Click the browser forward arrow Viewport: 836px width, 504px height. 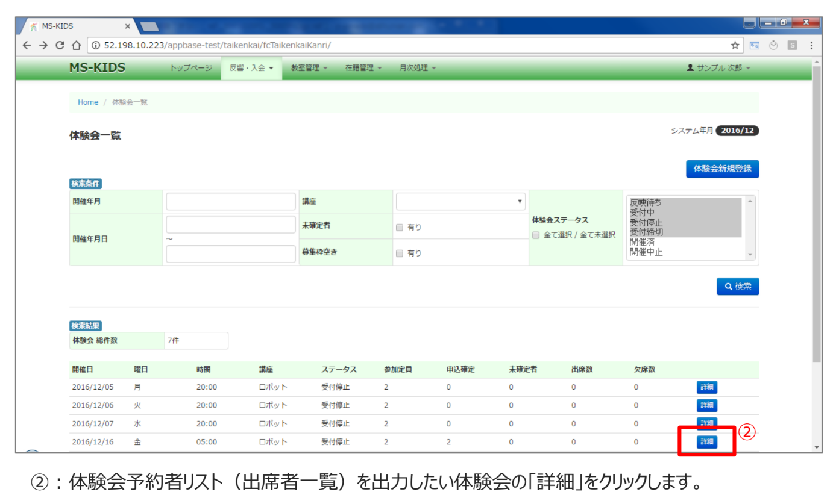pyautogui.click(x=43, y=45)
